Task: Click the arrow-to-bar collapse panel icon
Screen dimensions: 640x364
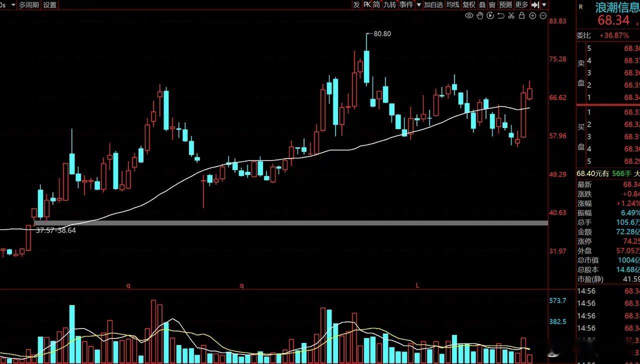Action: (535, 4)
